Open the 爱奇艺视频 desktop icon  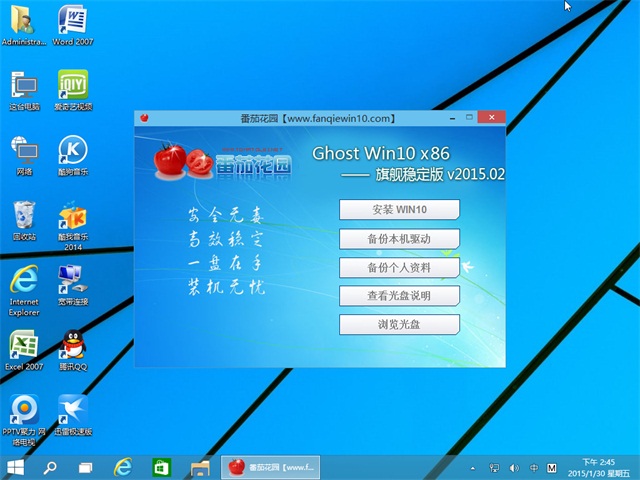pos(73,86)
